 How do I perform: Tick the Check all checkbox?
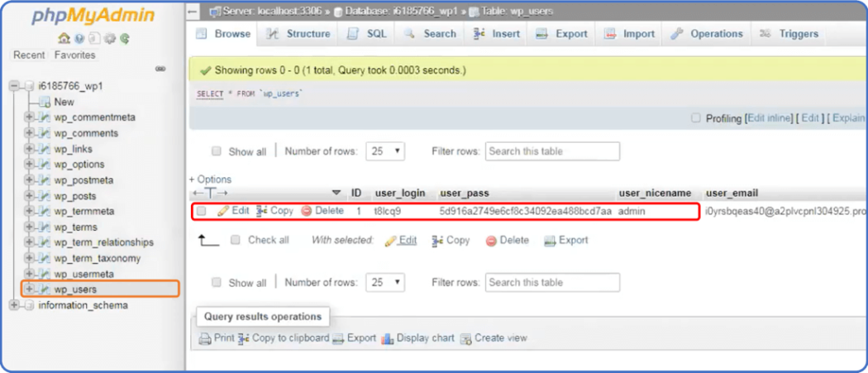coord(236,240)
